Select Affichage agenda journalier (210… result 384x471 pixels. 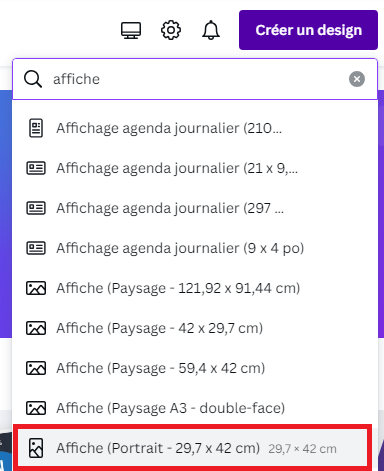click(195, 128)
